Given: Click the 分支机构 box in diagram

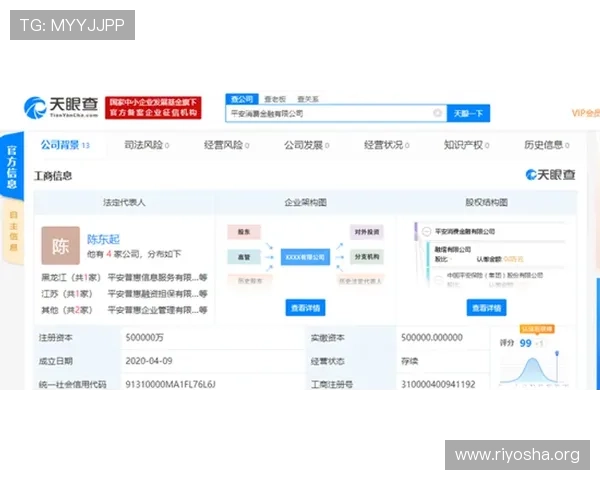Looking at the screenshot, I should (x=367, y=257).
